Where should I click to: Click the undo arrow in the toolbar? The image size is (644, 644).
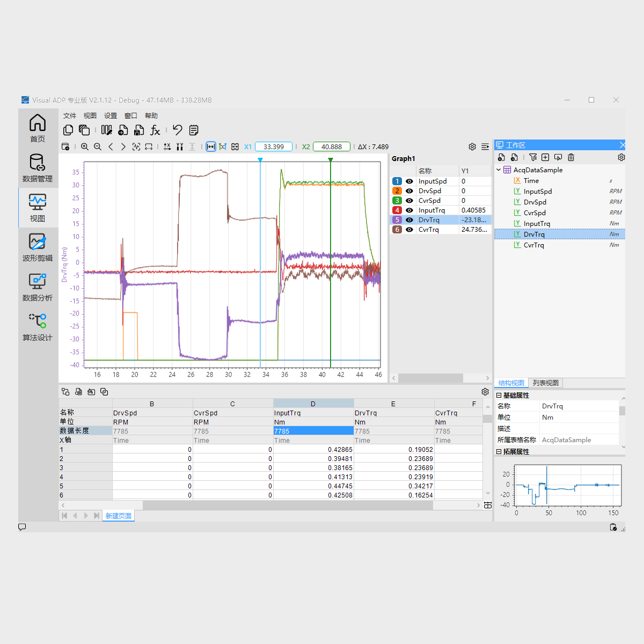tap(177, 130)
